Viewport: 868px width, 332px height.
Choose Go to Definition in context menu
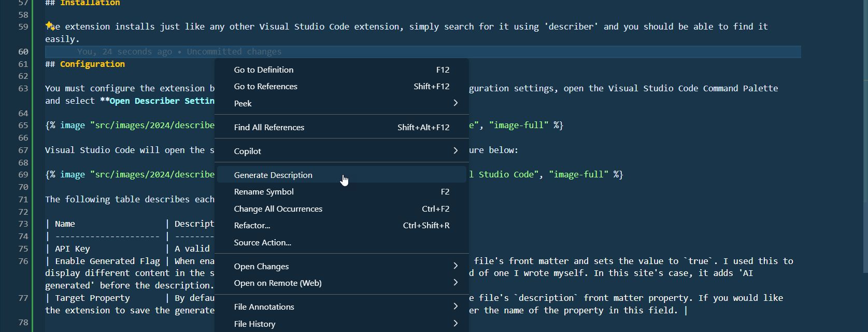click(341, 70)
